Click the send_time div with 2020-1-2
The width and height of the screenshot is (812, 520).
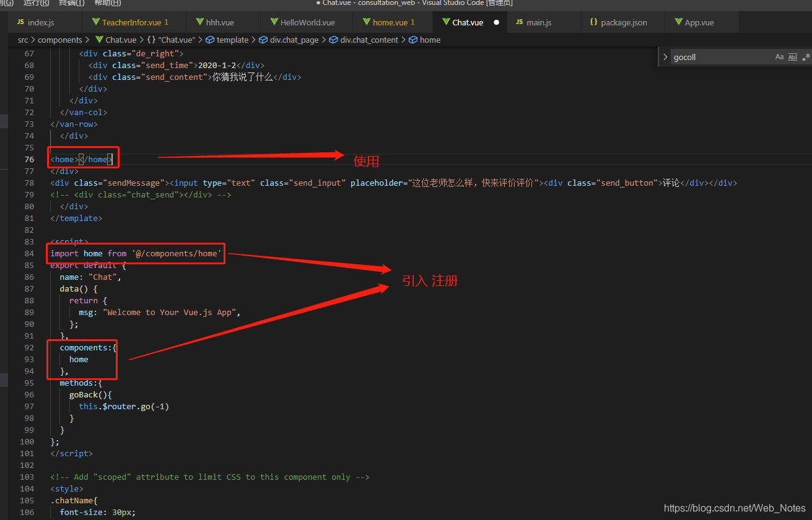pyautogui.click(x=177, y=65)
